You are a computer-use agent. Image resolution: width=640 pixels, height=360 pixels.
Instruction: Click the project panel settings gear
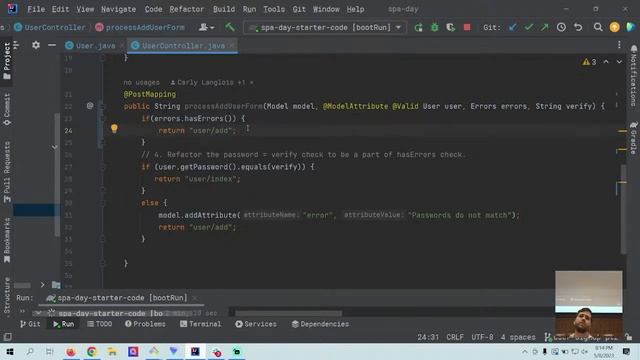click(x=36, y=45)
